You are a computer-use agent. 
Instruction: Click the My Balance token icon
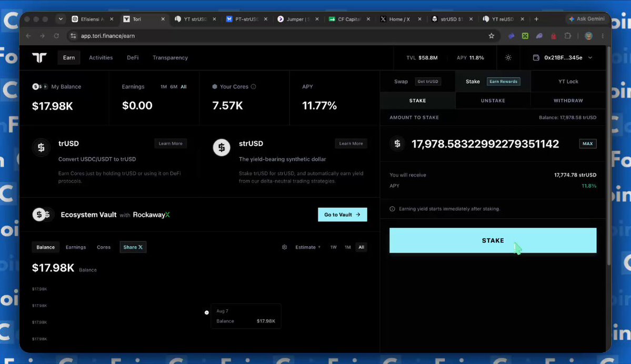pyautogui.click(x=39, y=86)
